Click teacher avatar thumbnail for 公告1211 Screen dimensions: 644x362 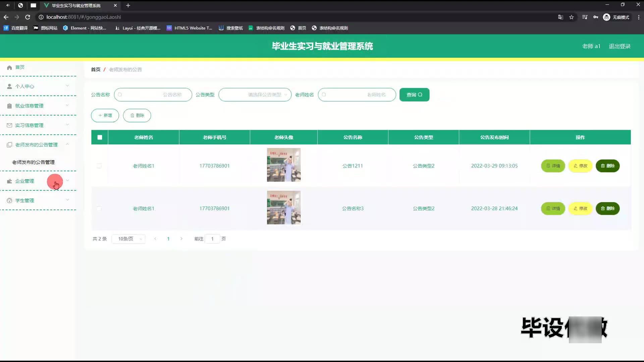(284, 165)
